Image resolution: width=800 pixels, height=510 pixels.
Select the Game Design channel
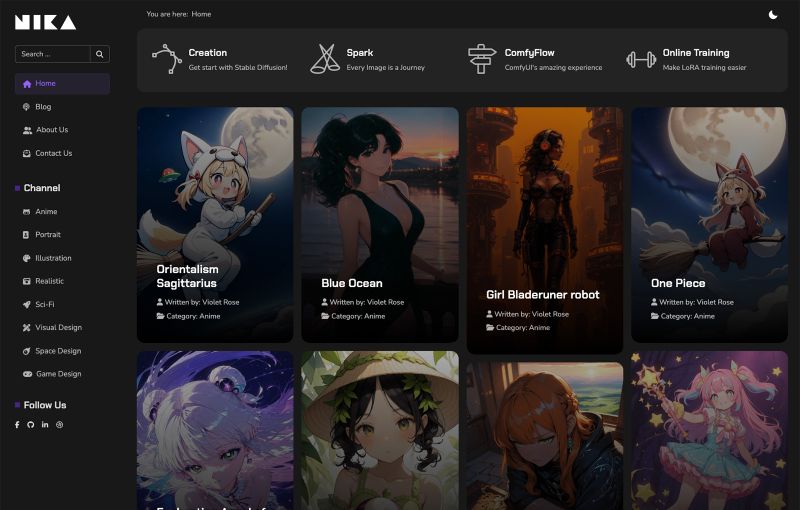point(58,374)
